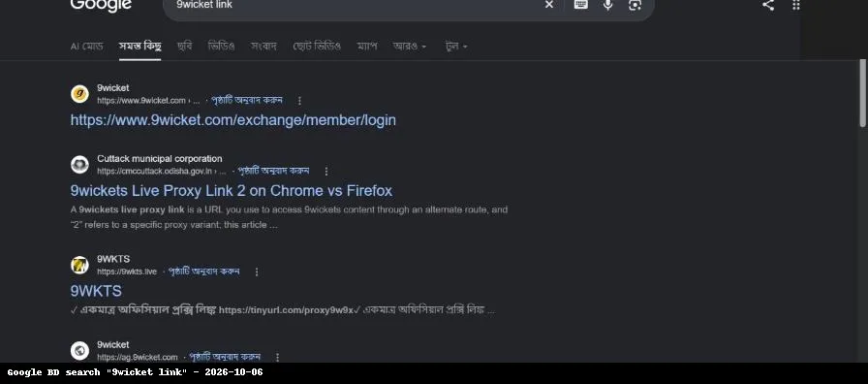Open more options for ag.9wicket.com result
Viewport: 868px width, 384px height.
[x=277, y=358]
